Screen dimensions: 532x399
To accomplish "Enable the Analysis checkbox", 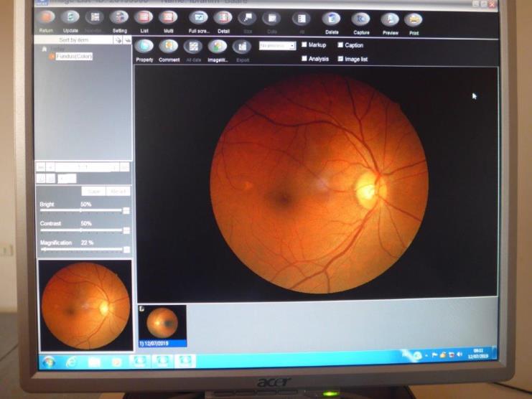I will click(x=304, y=59).
